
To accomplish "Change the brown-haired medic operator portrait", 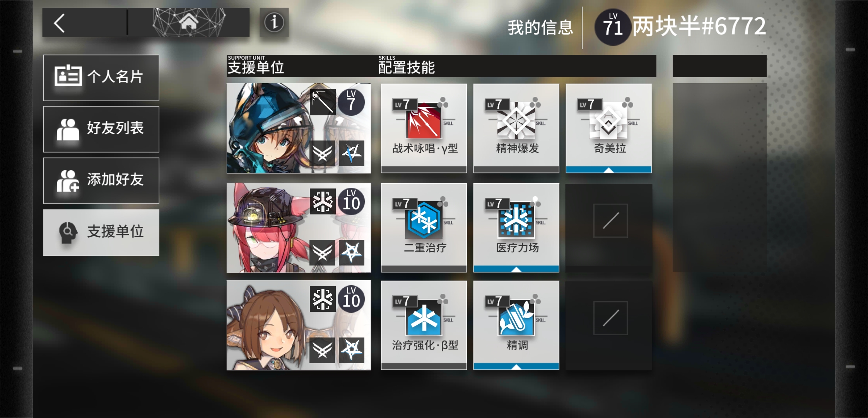I will click(x=299, y=325).
